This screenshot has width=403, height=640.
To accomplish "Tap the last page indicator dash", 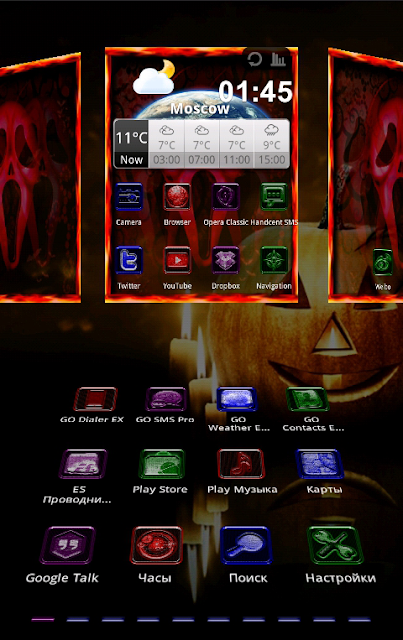I will coord(360,619).
